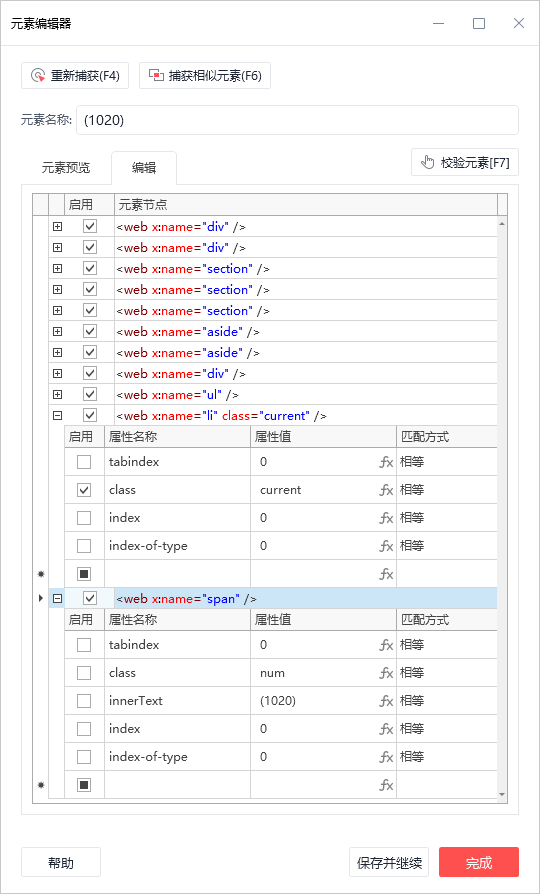Screen dimensions: 540x894
Task: Click fx icon in span index-of-type row
Action: point(386,757)
